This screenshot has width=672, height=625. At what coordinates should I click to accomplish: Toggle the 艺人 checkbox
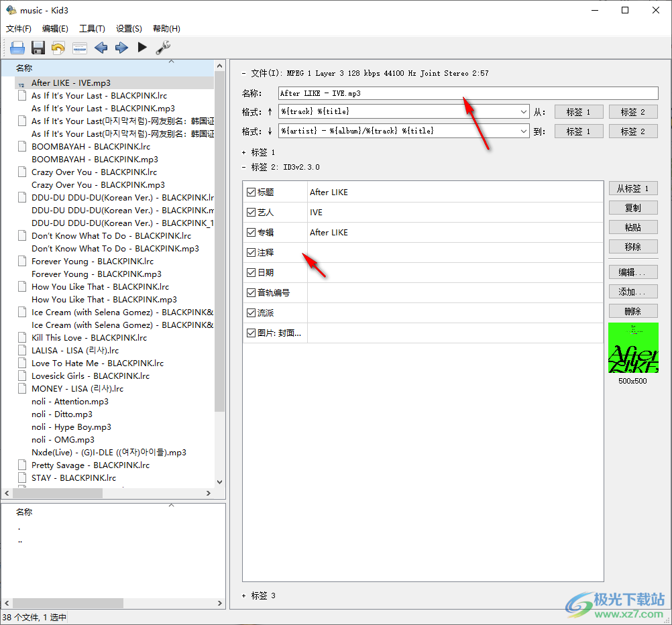pyautogui.click(x=251, y=213)
